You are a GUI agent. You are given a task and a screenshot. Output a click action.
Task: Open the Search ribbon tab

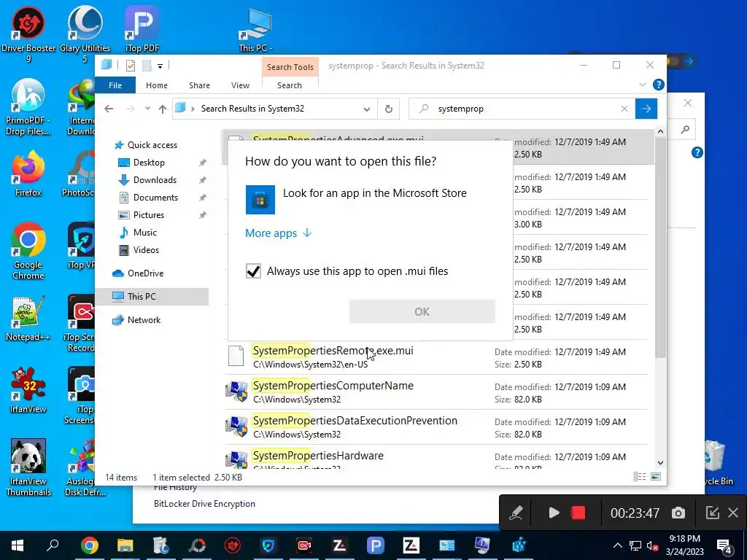(290, 85)
